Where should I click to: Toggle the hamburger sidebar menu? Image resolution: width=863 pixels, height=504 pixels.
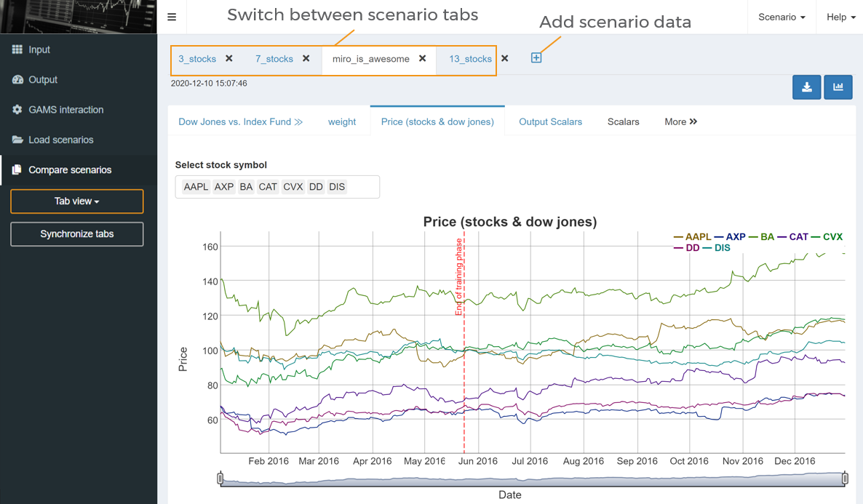(172, 17)
